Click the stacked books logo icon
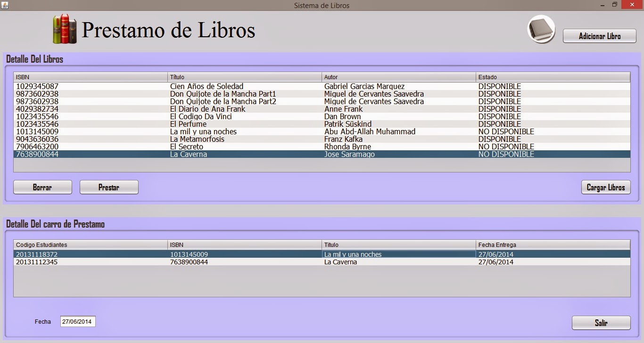The width and height of the screenshot is (644, 343). pyautogui.click(x=65, y=29)
